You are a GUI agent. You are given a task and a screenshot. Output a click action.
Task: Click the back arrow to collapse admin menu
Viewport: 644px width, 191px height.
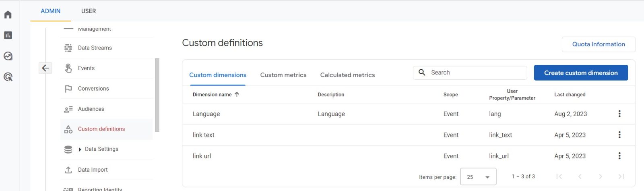coord(45,68)
